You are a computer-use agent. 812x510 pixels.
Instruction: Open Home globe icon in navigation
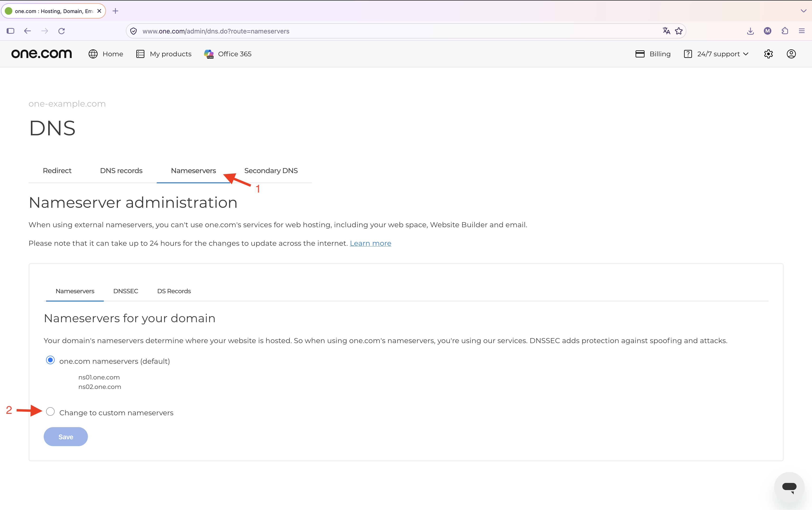(93, 54)
